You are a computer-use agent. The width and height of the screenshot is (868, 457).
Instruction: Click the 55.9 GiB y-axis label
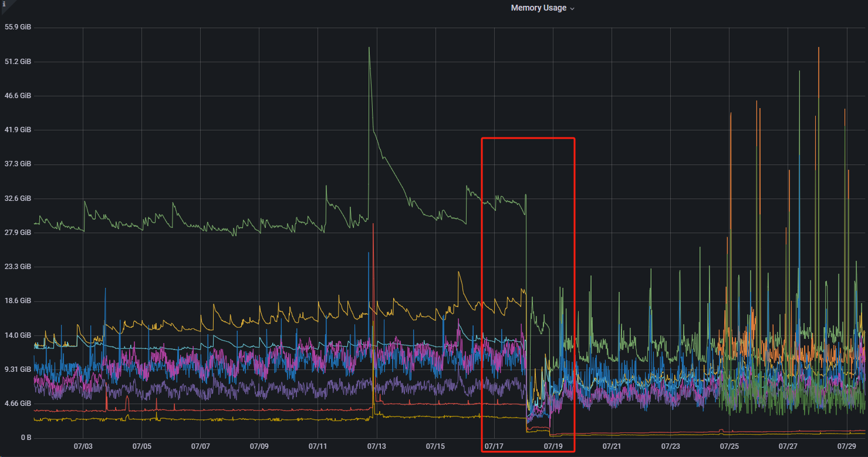(17, 27)
